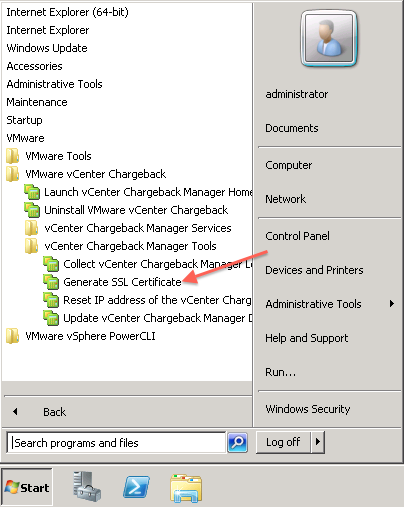Open Generate SSL Certificate shortcut
Image resolution: width=404 pixels, height=507 pixels.
122,282
